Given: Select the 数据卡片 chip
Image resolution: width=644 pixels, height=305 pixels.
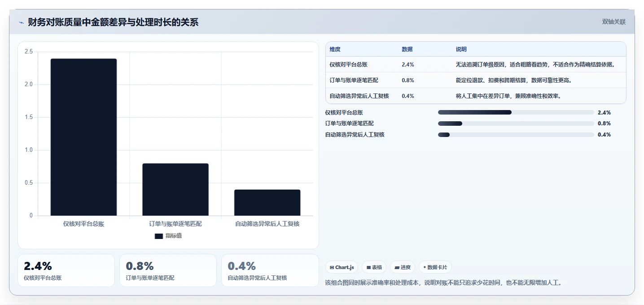Looking at the screenshot, I should 435,267.
